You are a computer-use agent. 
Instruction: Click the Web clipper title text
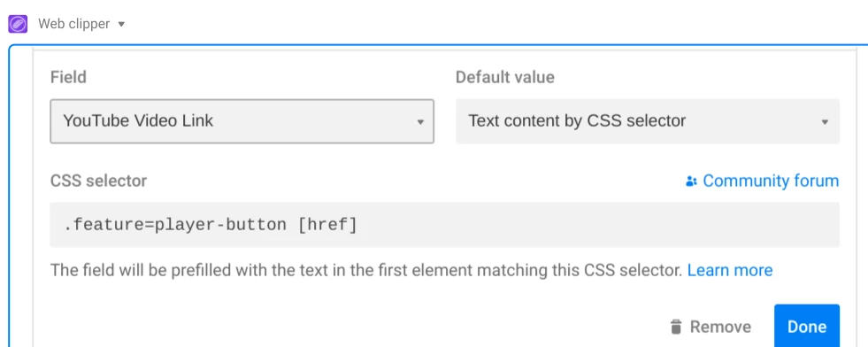pyautogui.click(x=73, y=25)
